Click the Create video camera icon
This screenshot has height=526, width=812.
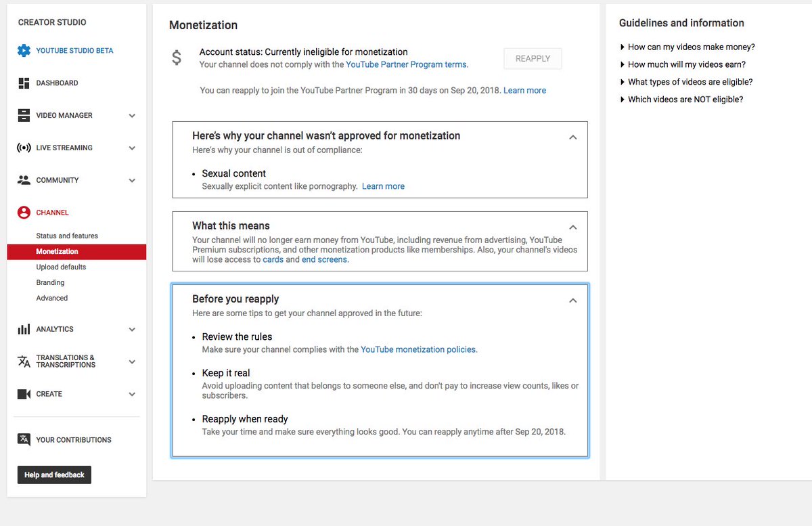[x=24, y=394]
